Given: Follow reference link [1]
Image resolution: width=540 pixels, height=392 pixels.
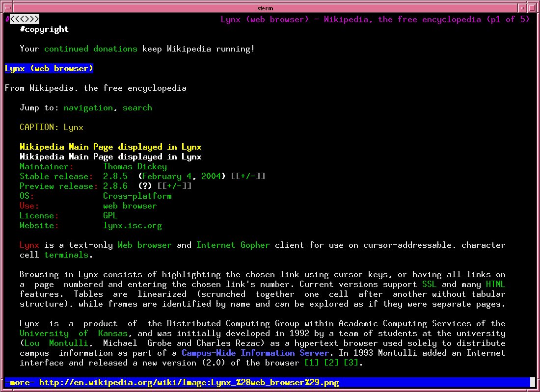Looking at the screenshot, I should (x=312, y=363).
